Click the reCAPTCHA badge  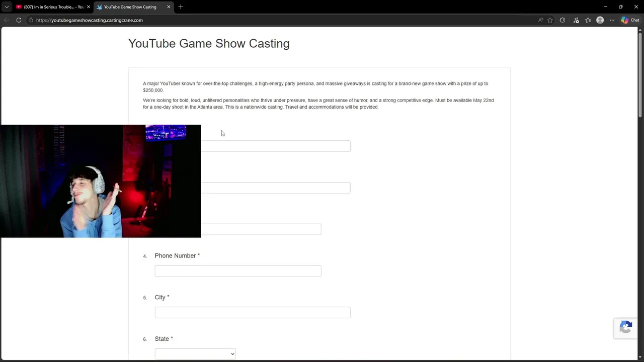pos(626,328)
